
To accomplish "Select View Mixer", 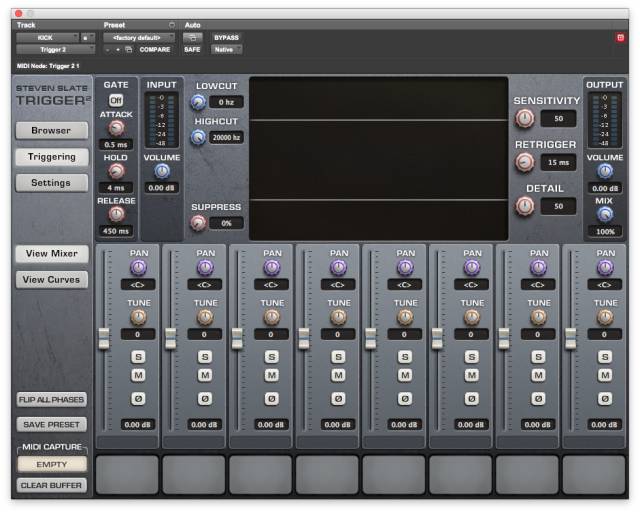I will click(52, 253).
